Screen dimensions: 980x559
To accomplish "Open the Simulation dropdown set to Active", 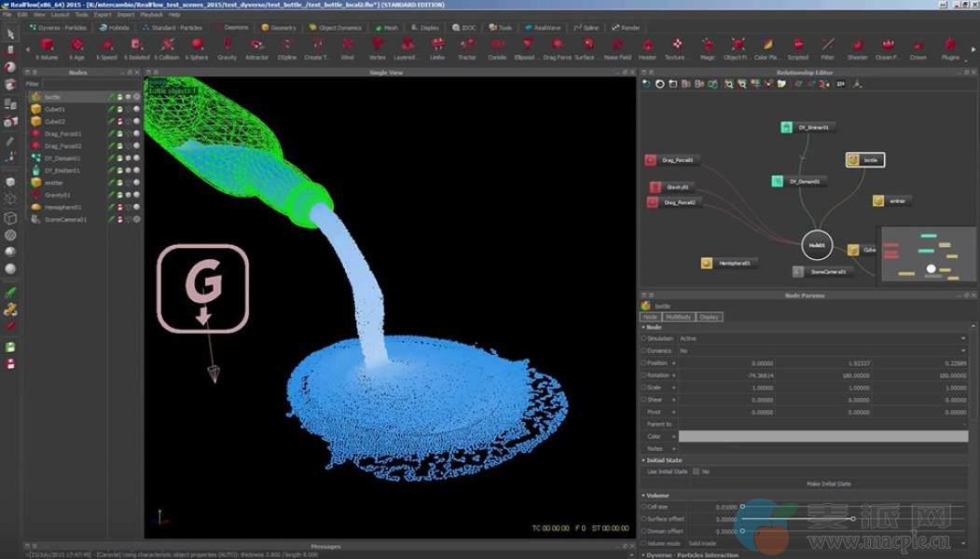I will pos(821,338).
